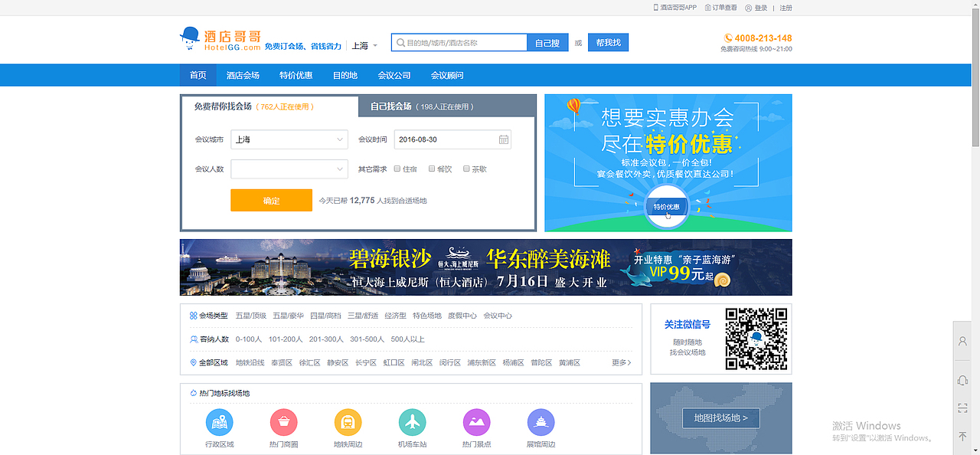This screenshot has height=455, width=980.
Task: Click the 展馆周边 exhibition hall icon
Action: click(541, 422)
